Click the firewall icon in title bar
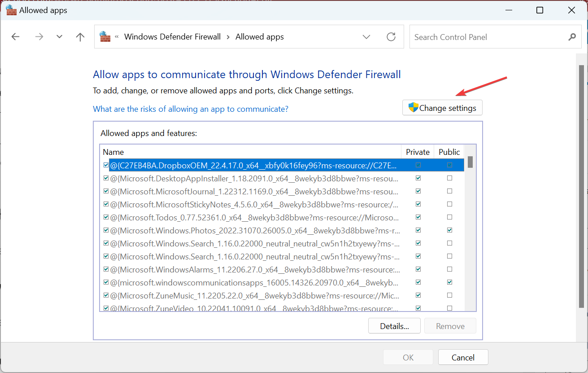 11,10
